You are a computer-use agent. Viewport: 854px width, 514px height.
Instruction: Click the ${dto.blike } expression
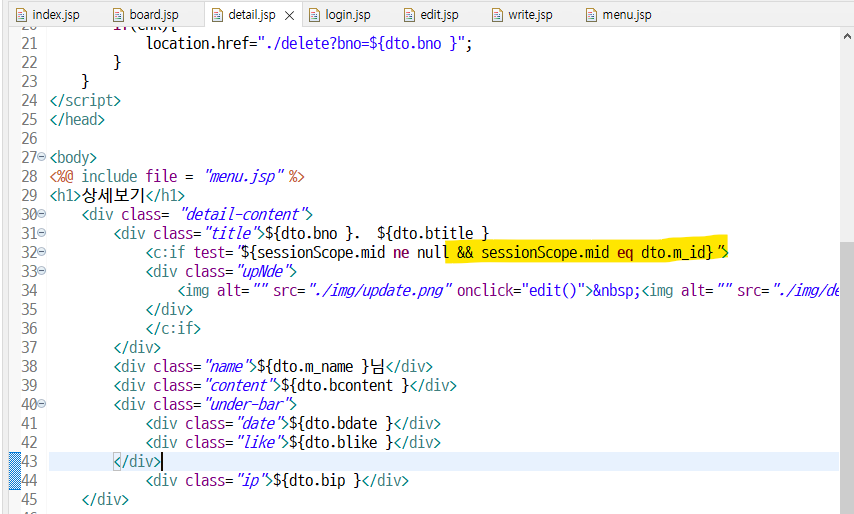[x=341, y=443]
